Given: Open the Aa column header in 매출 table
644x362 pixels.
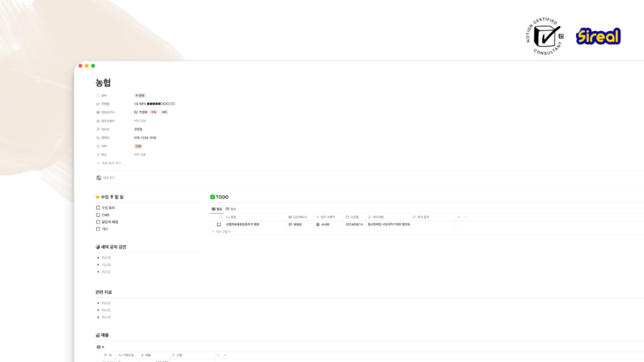Looking at the screenshot, I should point(126,355).
